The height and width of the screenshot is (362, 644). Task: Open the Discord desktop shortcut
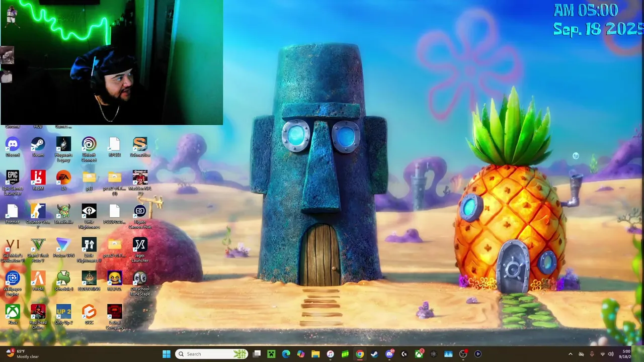coord(13,147)
